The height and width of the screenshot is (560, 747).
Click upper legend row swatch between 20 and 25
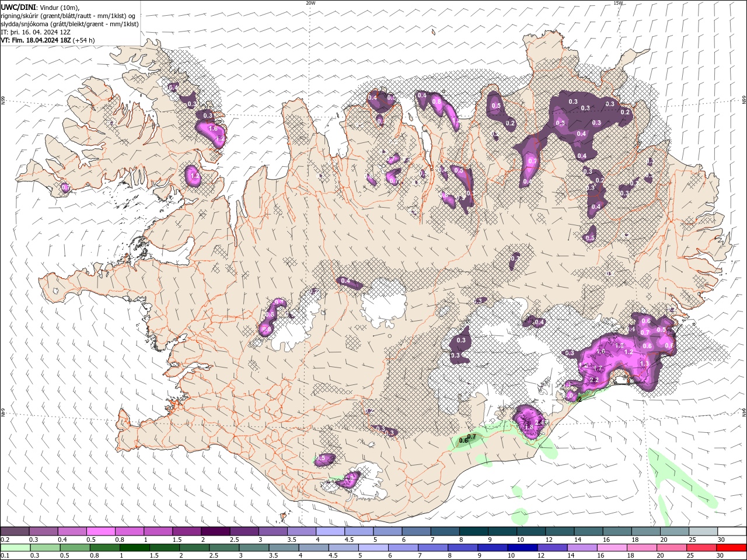coord(674,531)
